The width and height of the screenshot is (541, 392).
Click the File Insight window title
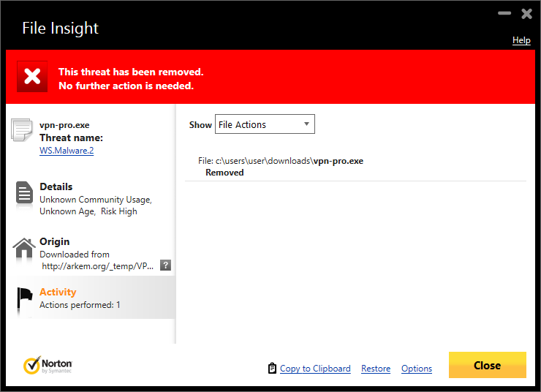click(61, 29)
